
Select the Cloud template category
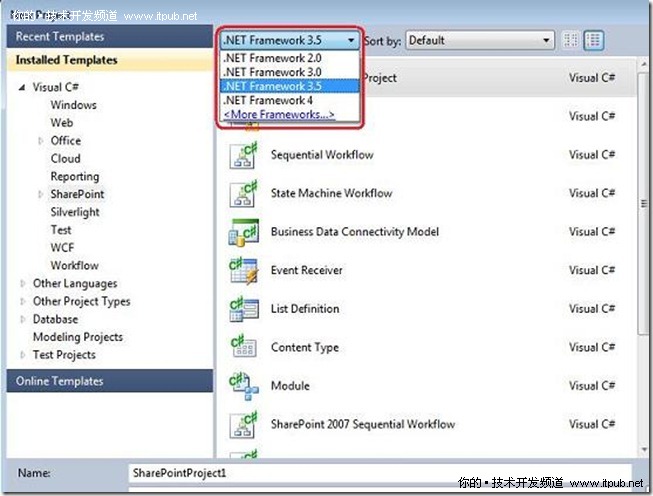tap(65, 159)
